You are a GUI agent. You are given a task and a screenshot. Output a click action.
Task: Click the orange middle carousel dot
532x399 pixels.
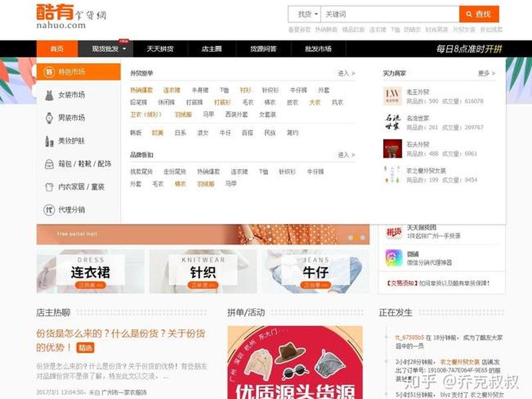[x=356, y=238]
